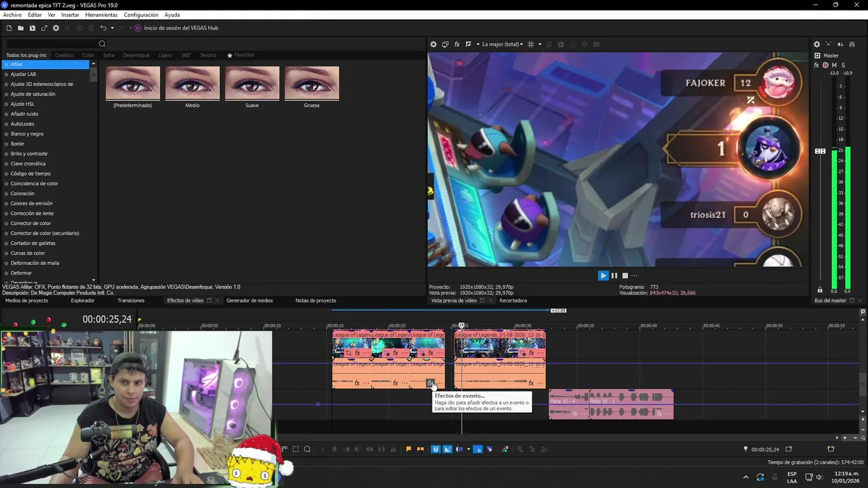Switch to the Notas de proyecto tab

coord(315,300)
